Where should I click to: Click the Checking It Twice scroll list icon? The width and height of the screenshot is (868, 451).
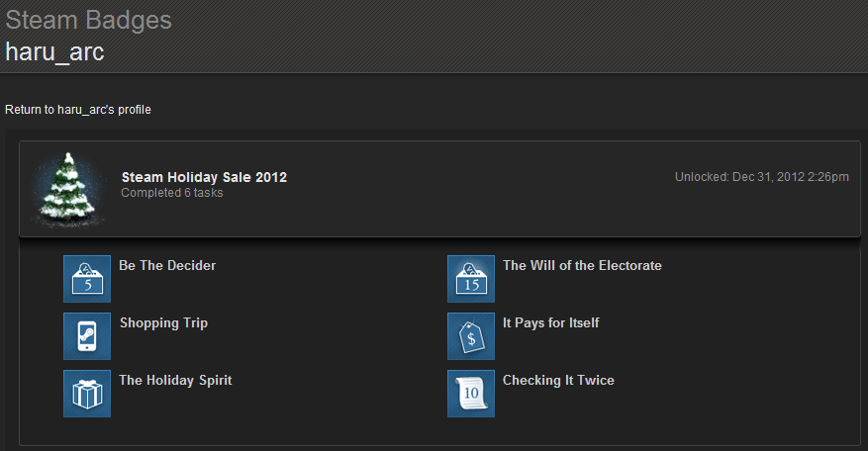471,394
